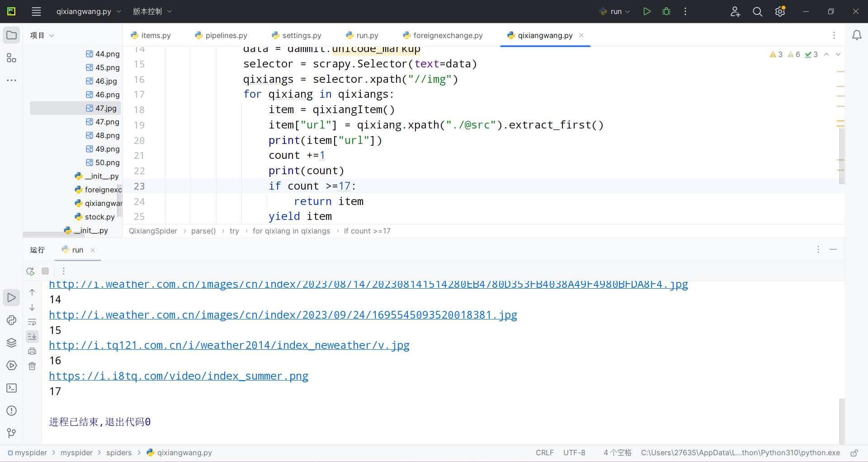Open the run configuration dropdown

[x=614, y=11]
